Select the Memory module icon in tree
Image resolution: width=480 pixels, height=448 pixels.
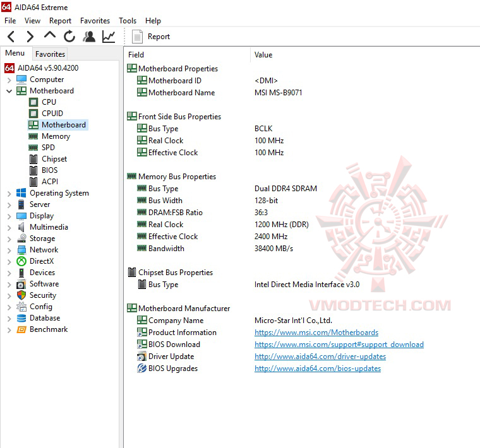33,136
